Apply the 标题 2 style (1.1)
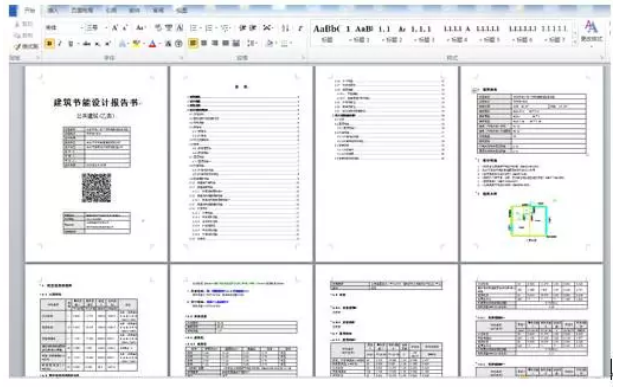The height and width of the screenshot is (388, 622). pyautogui.click(x=392, y=33)
